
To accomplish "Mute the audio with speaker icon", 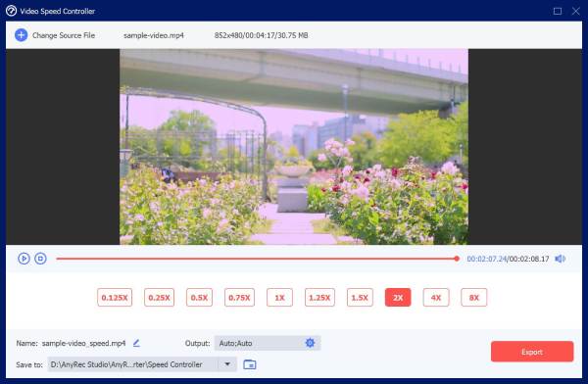I will pyautogui.click(x=560, y=259).
